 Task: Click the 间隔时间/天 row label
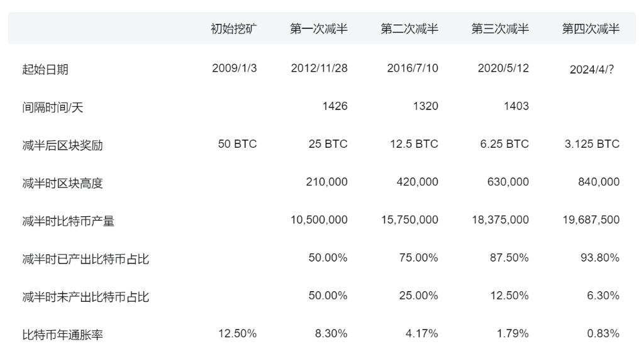coord(53,108)
